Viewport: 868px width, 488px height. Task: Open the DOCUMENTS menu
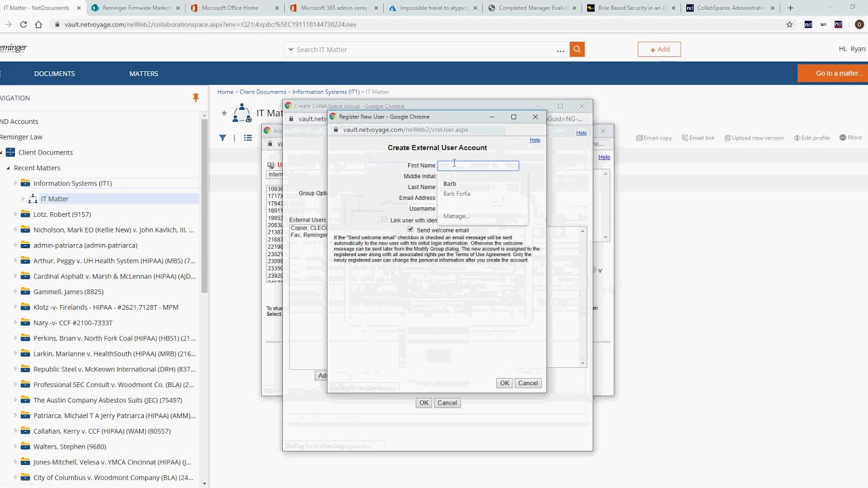54,73
